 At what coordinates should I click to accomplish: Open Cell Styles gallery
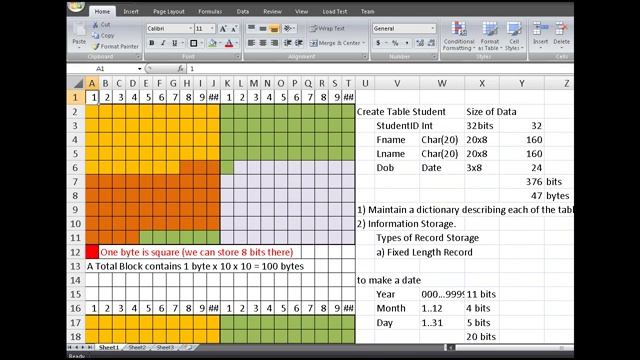tap(514, 36)
